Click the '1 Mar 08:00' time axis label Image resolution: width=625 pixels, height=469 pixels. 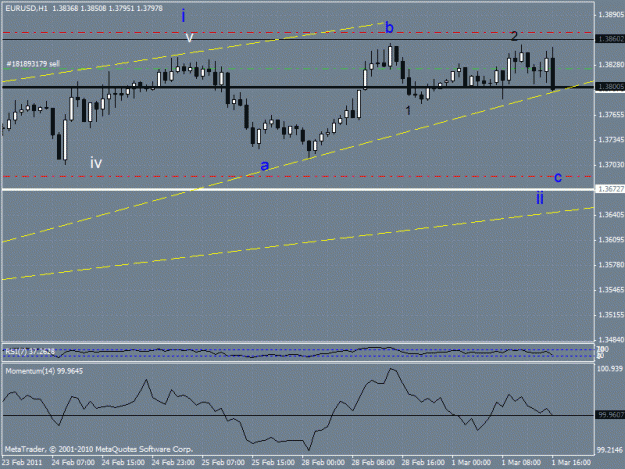pos(521,462)
